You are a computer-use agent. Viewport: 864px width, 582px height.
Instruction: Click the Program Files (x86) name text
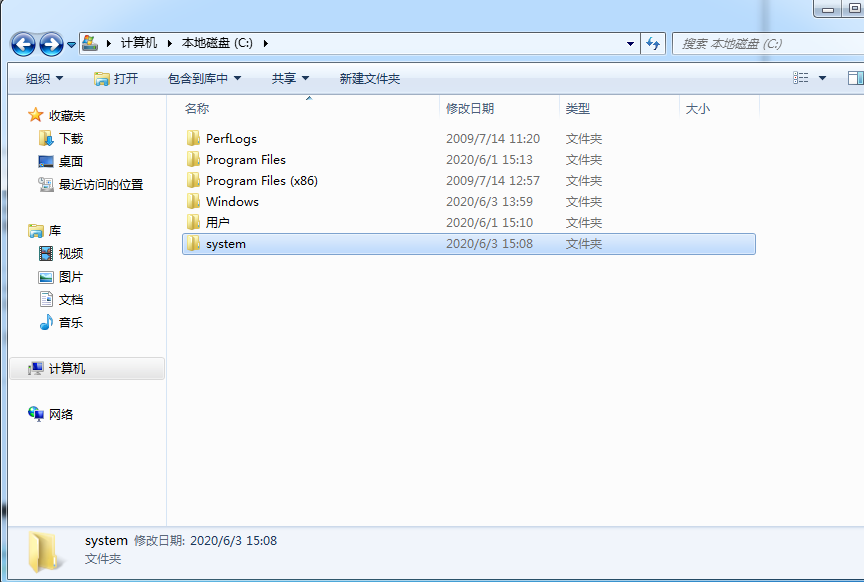pyautogui.click(x=262, y=181)
